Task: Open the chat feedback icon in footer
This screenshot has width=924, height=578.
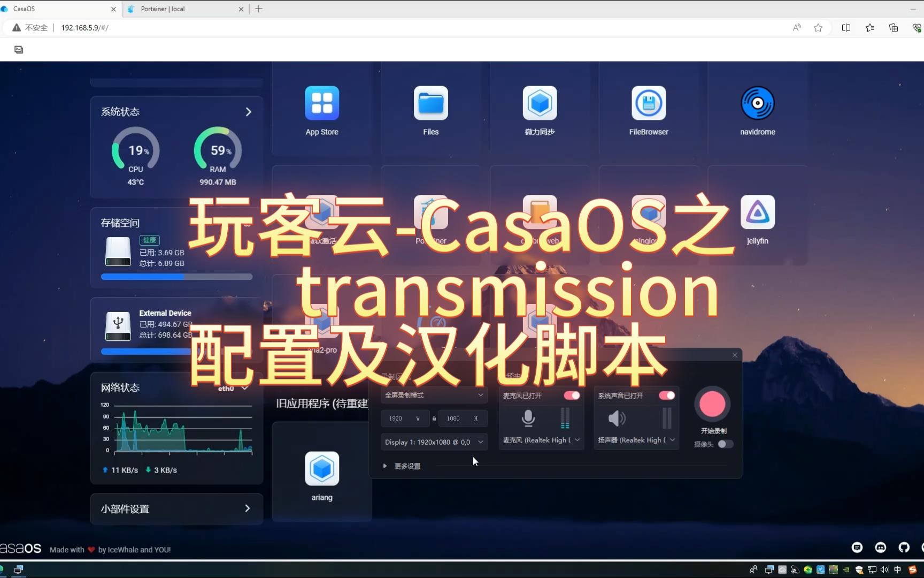Action: [857, 547]
